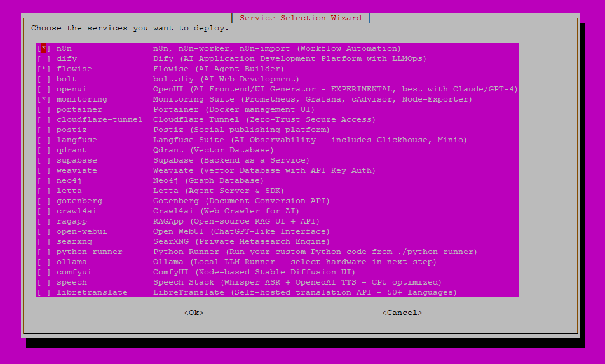
Task: Click the Cancel button
Action: tap(402, 313)
